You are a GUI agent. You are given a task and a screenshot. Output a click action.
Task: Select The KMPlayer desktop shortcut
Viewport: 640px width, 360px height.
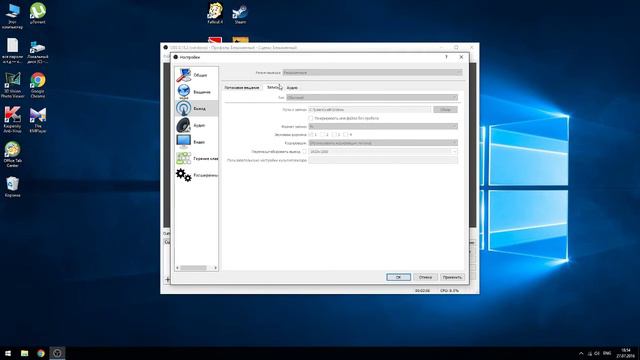[x=38, y=120]
